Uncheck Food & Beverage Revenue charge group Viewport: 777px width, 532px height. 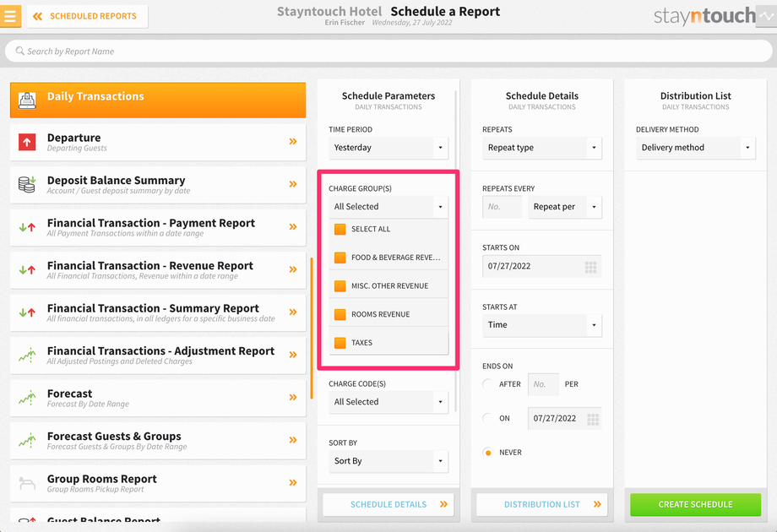click(x=340, y=258)
